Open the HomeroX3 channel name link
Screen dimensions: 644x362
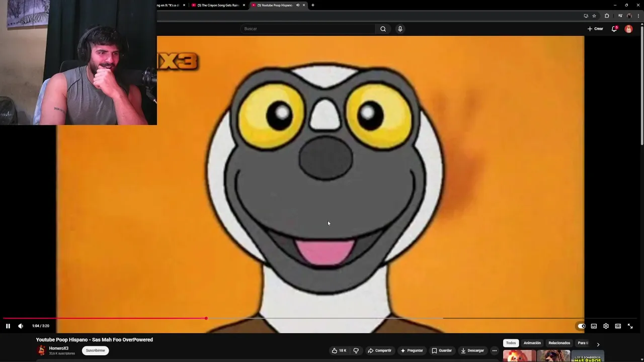pyautogui.click(x=58, y=348)
